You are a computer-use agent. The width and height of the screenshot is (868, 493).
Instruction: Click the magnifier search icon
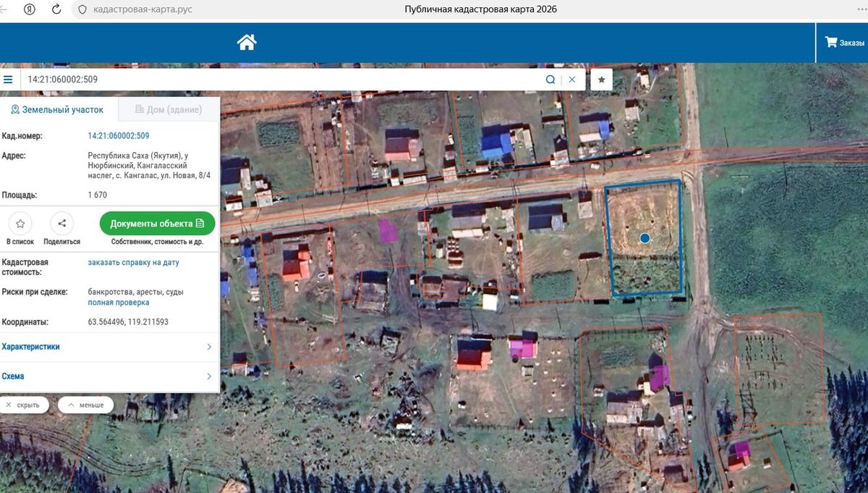[550, 80]
